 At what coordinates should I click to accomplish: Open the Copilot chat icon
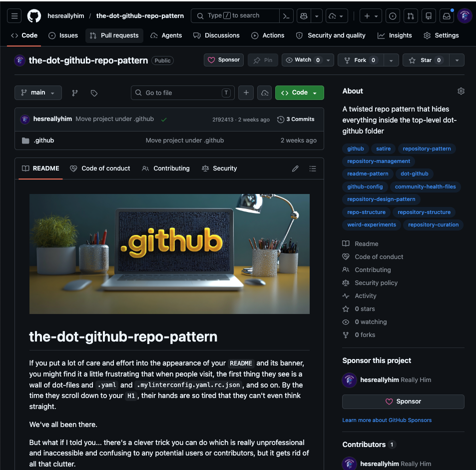304,16
